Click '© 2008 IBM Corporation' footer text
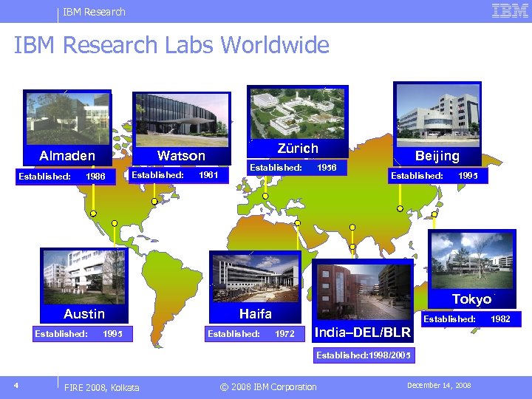Image resolution: width=532 pixels, height=399 pixels. pos(268,387)
